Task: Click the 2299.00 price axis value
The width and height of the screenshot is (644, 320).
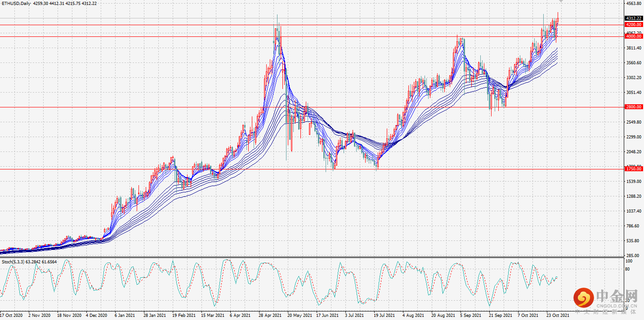Action: (x=633, y=137)
